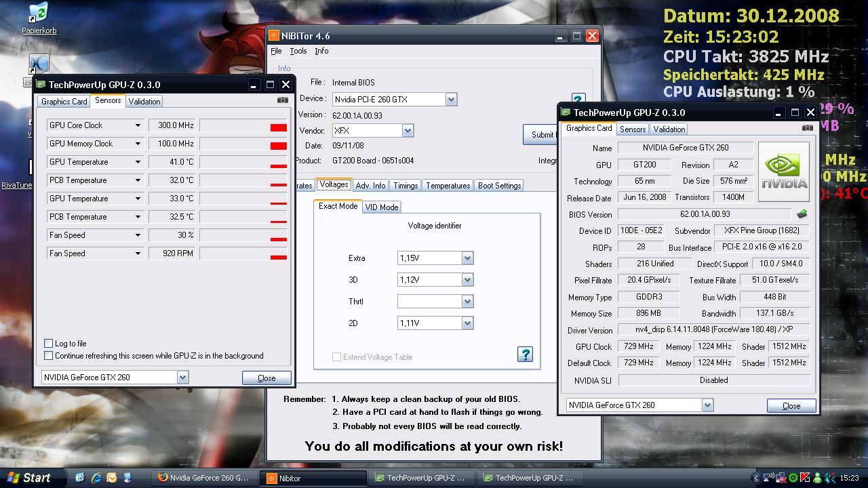This screenshot has height=488, width=868.
Task: Open the Vendor XFX dropdown
Action: tap(408, 131)
